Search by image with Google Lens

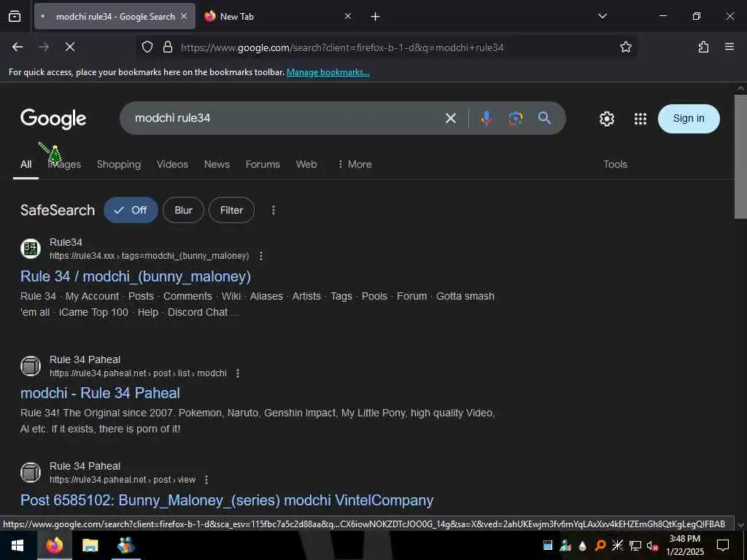(x=516, y=118)
